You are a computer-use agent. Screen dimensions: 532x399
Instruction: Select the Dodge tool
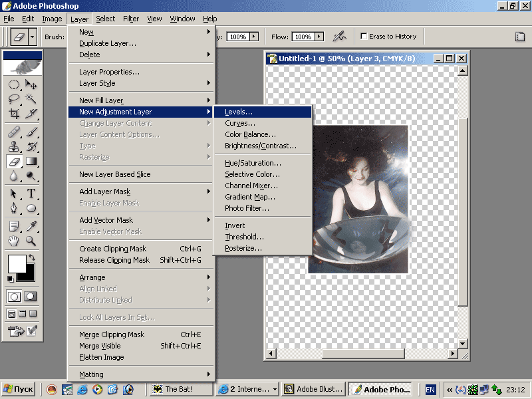[31, 176]
